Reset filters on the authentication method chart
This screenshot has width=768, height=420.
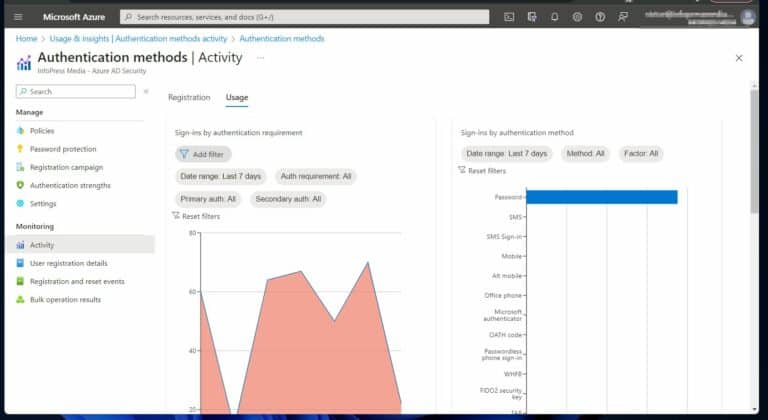coord(482,171)
